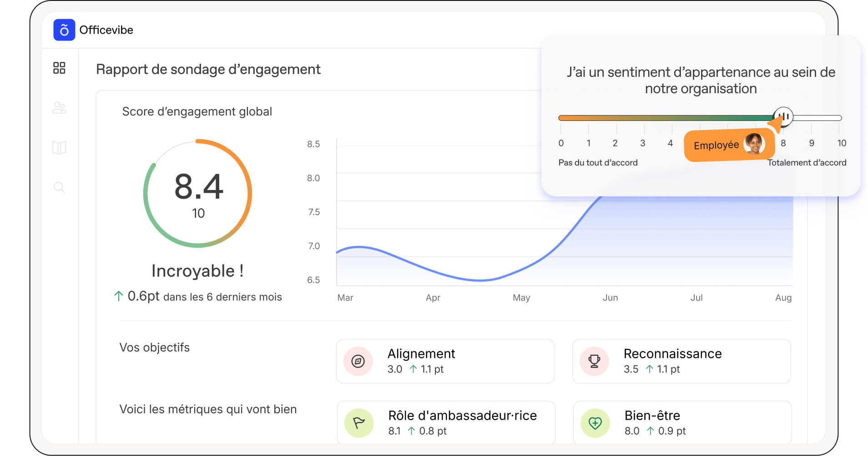
Task: Open the Reconnaissance objective card
Action: point(681,361)
